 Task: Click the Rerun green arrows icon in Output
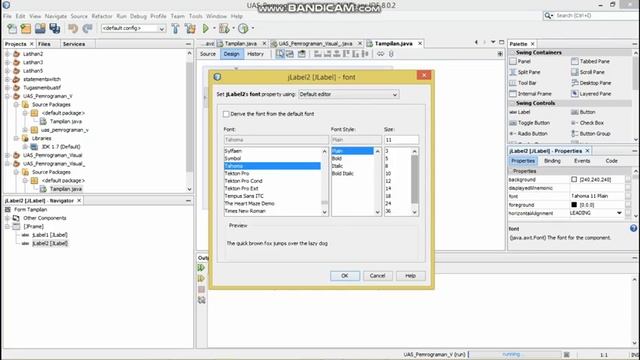coord(201,268)
